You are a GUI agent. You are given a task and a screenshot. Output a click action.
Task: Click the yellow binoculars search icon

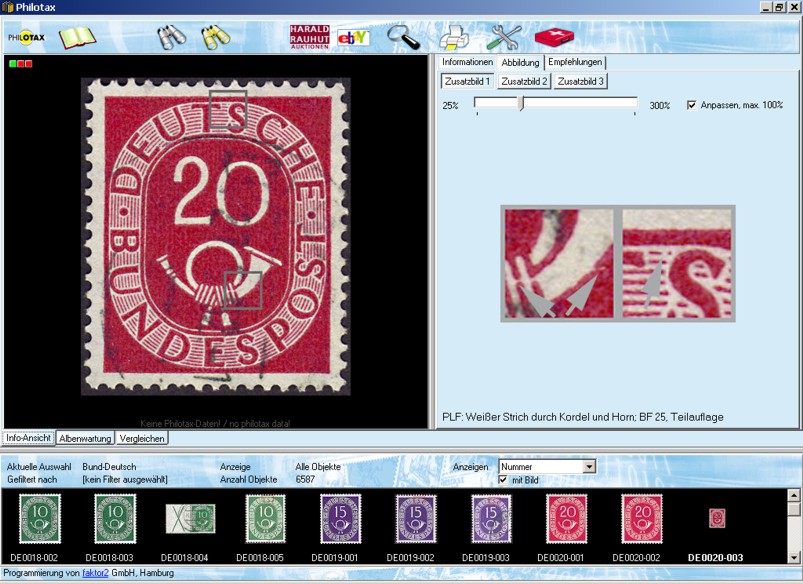coord(216,38)
